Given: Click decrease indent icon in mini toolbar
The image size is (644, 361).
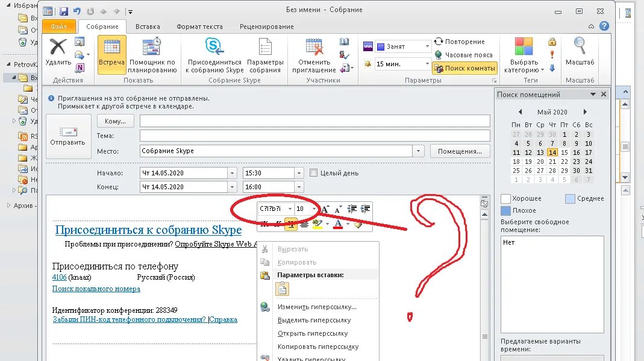Looking at the screenshot, I should tap(352, 209).
